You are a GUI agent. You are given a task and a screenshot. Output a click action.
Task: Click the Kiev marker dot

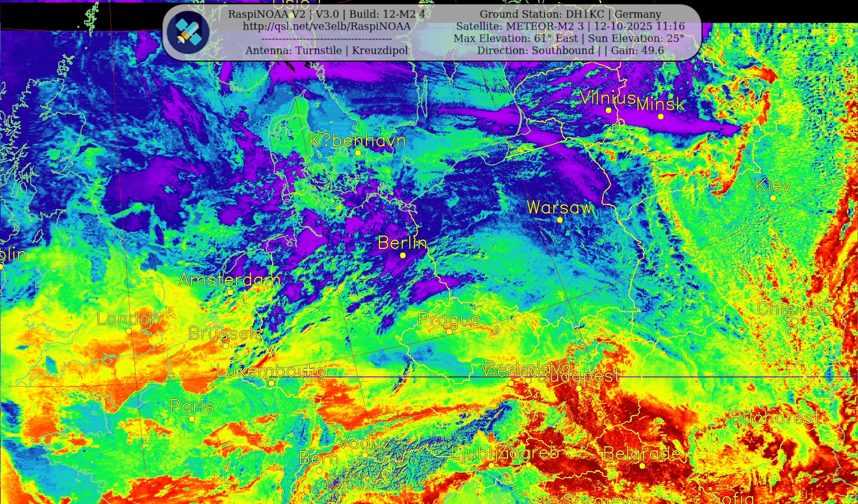(x=773, y=198)
